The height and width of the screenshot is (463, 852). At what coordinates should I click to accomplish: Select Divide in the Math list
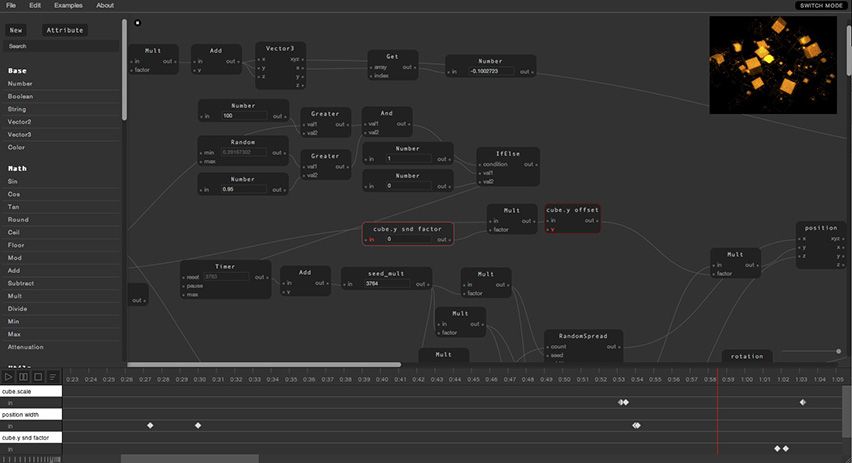(61, 309)
